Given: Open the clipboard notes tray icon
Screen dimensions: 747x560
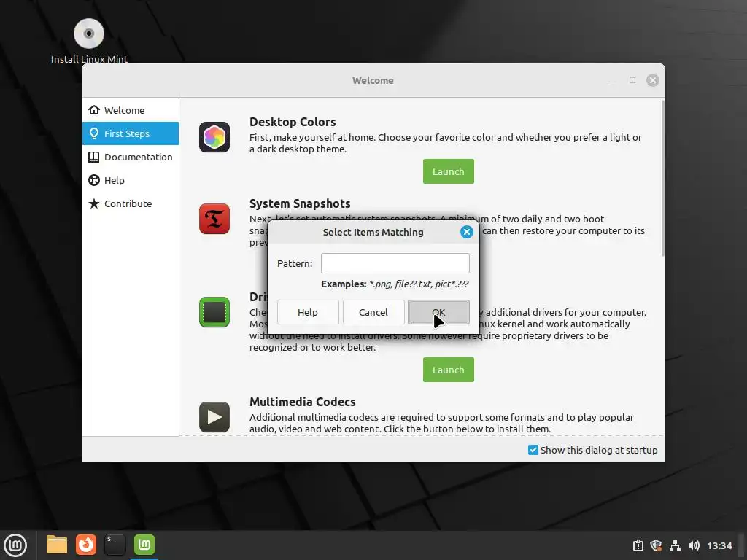Looking at the screenshot, I should (638, 545).
